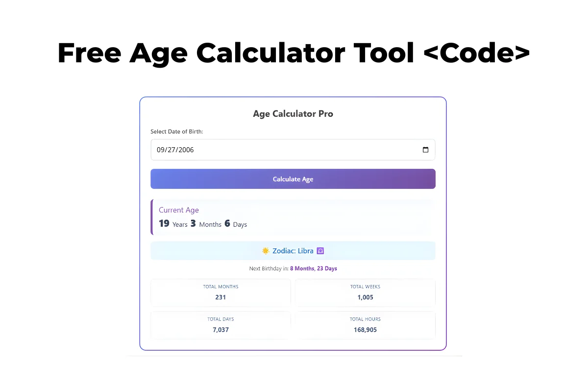588x368 pixels.
Task: Click the sun emoji beside Zodiac
Action: point(266,251)
